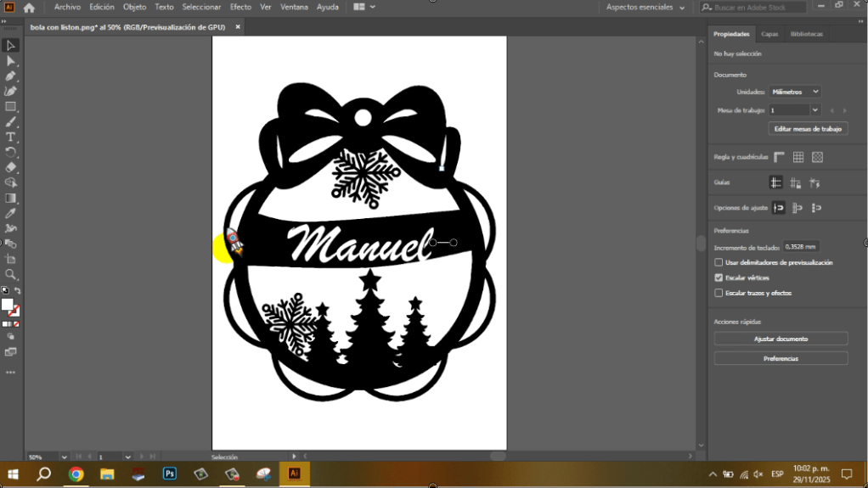Select the Direct Selection tool
Image resolution: width=868 pixels, height=488 pixels.
[x=10, y=61]
